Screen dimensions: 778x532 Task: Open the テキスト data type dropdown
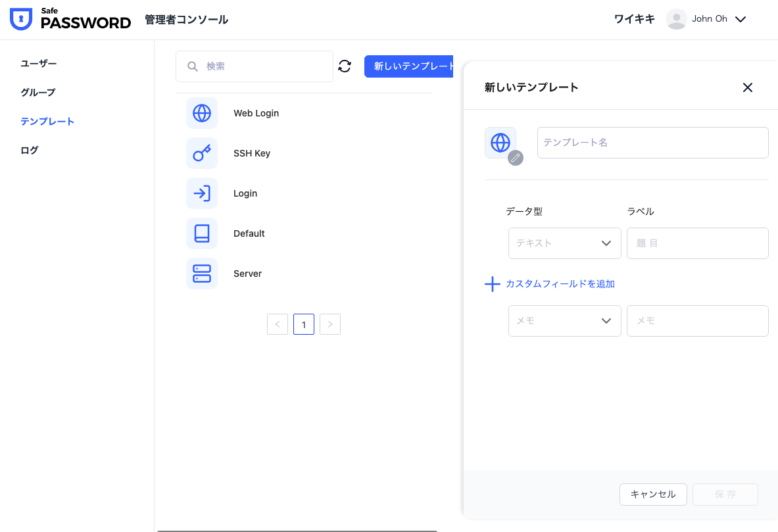coord(564,243)
